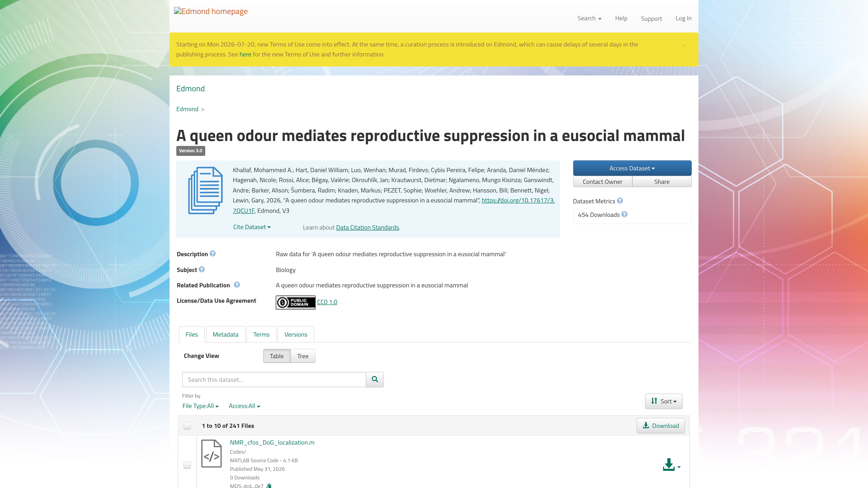Copy the MD5 checksum to clipboard
The image size is (868, 488).
tap(269, 486)
